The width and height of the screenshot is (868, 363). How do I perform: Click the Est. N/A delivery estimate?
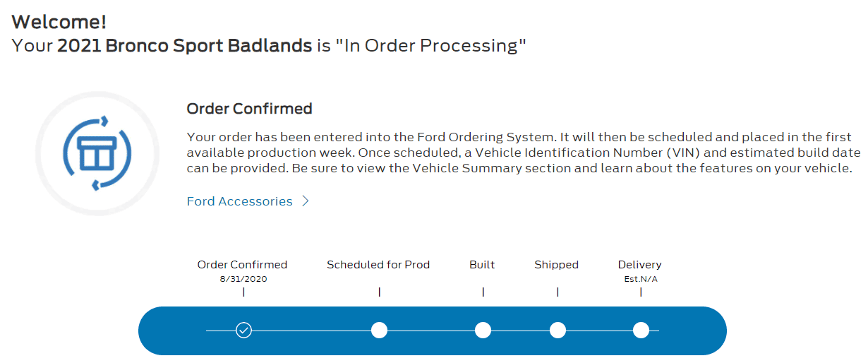coord(640,279)
